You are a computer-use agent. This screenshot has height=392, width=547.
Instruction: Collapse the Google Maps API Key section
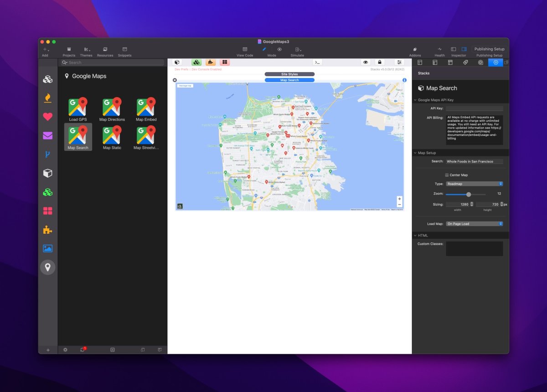[415, 100]
